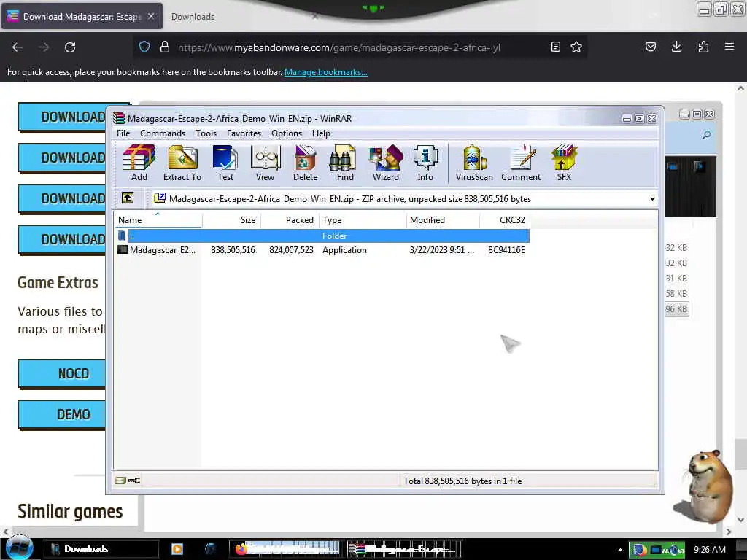This screenshot has width=747, height=560.
Task: Click the packed size 824,007,523 cell
Action: pyautogui.click(x=291, y=250)
